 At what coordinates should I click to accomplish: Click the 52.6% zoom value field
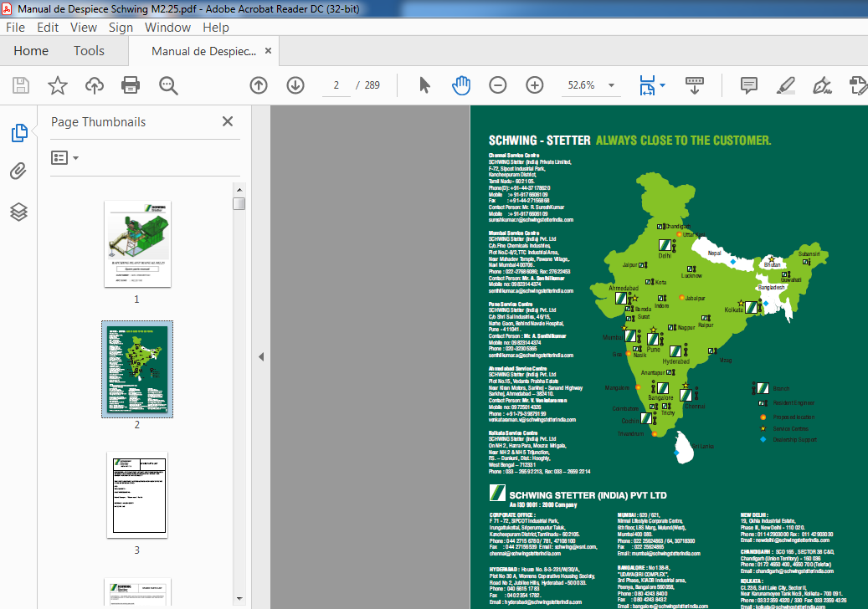581,85
